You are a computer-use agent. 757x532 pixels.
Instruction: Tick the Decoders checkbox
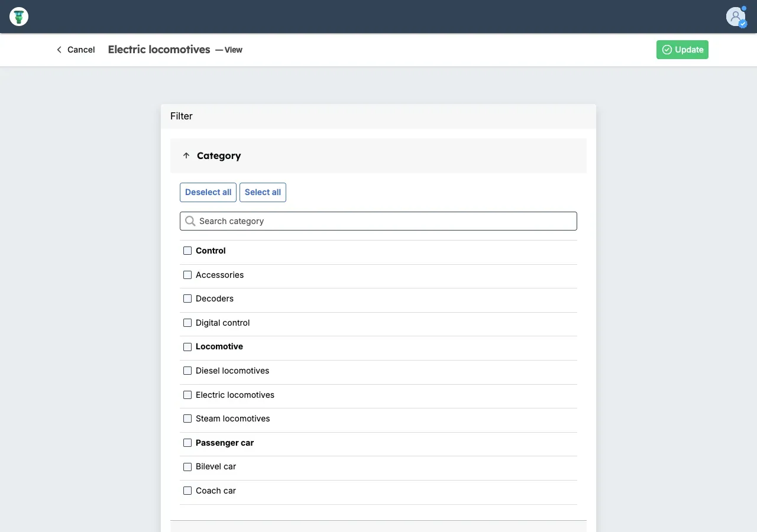click(x=187, y=299)
